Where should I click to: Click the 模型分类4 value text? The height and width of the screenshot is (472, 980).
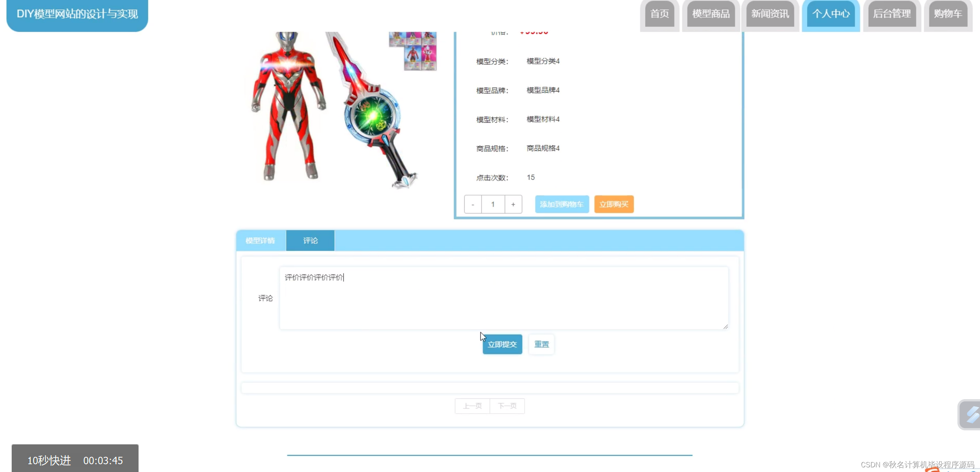coord(543,61)
